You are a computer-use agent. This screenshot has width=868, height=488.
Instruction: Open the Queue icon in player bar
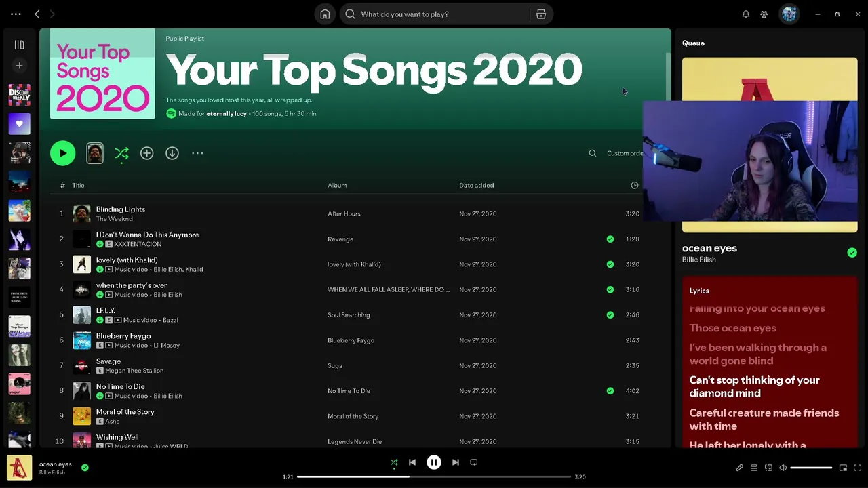tap(754, 468)
